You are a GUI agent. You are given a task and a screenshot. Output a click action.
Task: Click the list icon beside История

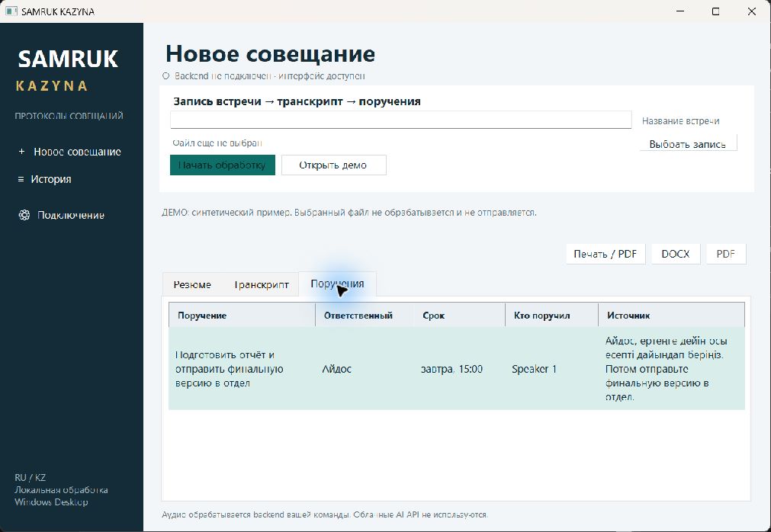tap(21, 179)
